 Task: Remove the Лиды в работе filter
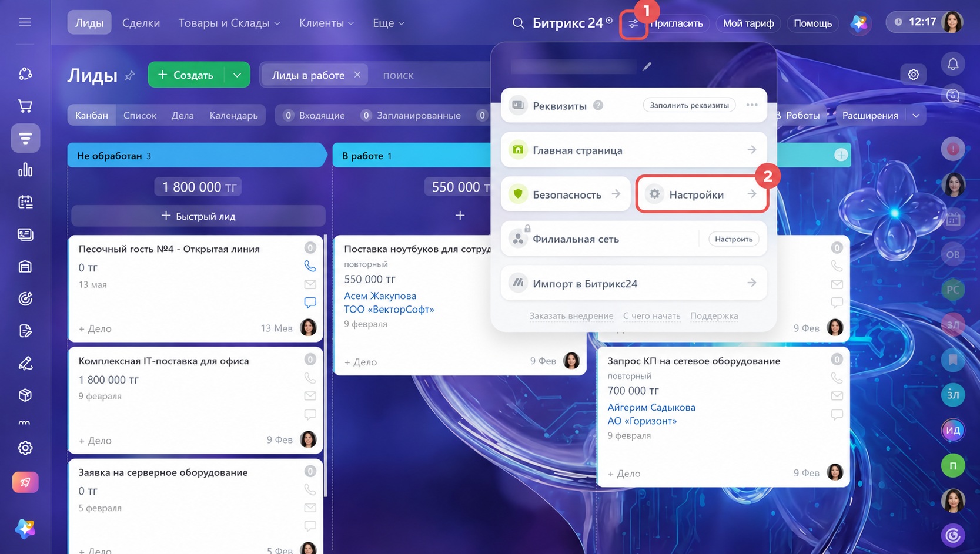click(357, 75)
